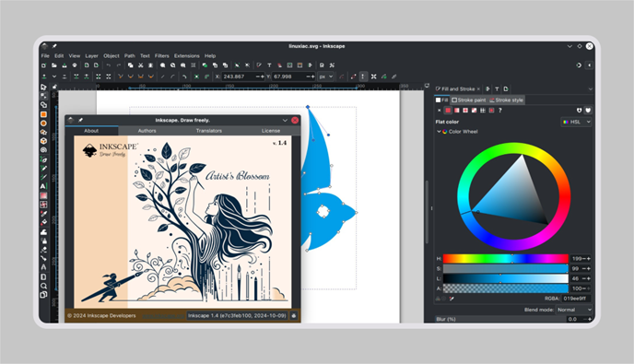This screenshot has height=364, width=634.
Task: Choose Flat color paint type
Action: (x=448, y=111)
